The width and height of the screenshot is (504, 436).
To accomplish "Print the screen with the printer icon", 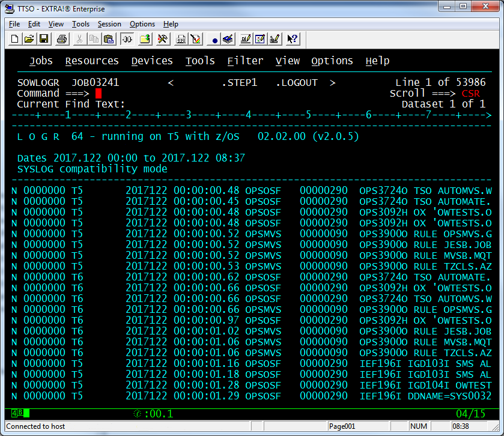I will click(62, 39).
